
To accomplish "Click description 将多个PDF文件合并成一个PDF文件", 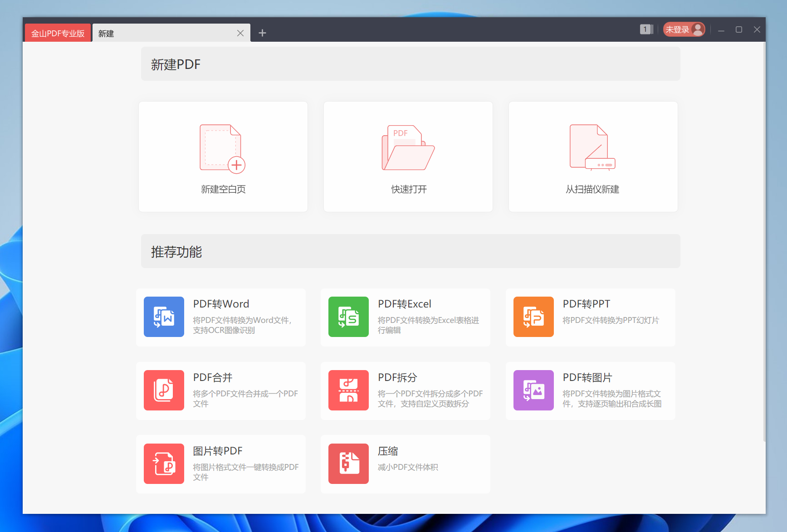I will (x=245, y=399).
